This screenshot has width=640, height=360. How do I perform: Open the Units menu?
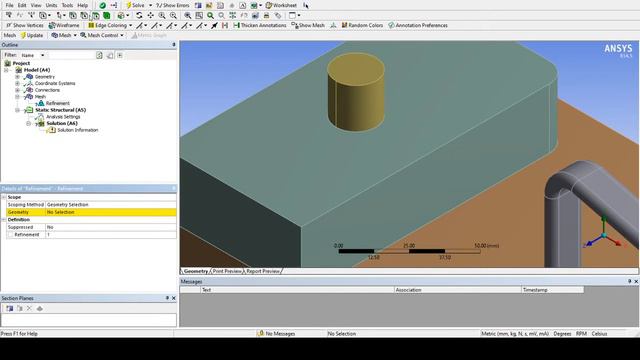click(x=51, y=5)
